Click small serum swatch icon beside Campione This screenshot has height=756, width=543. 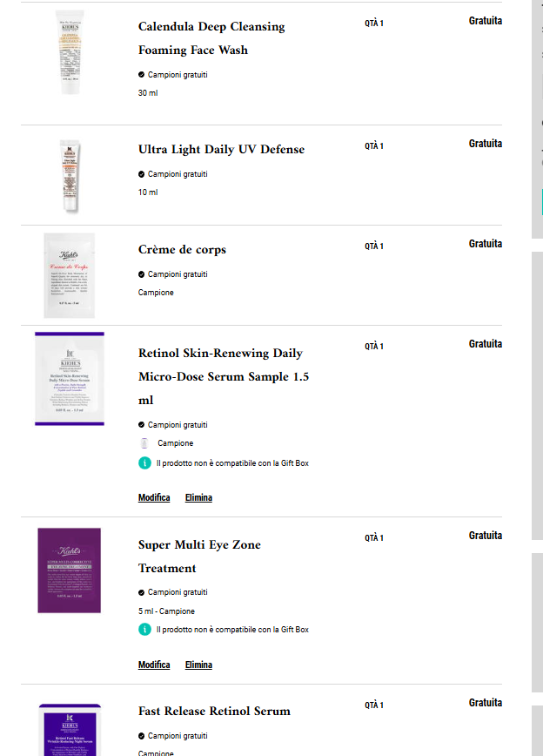144,443
